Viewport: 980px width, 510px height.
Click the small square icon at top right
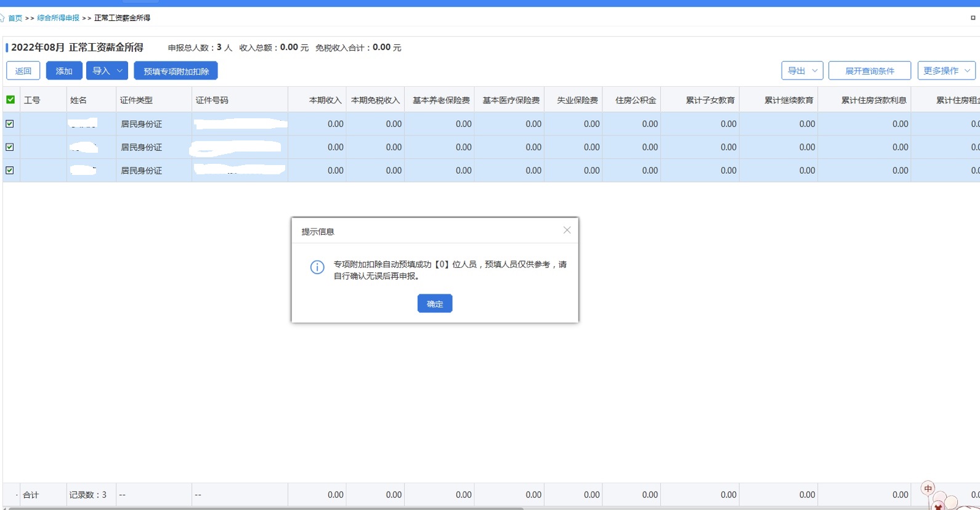click(x=973, y=18)
